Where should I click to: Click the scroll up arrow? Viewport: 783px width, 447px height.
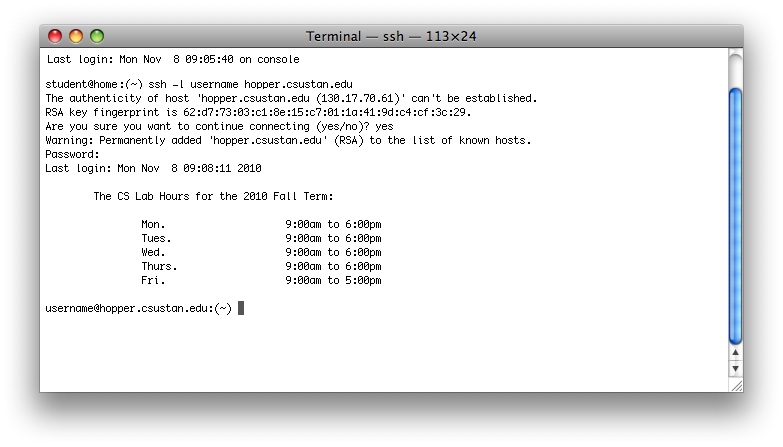735,353
